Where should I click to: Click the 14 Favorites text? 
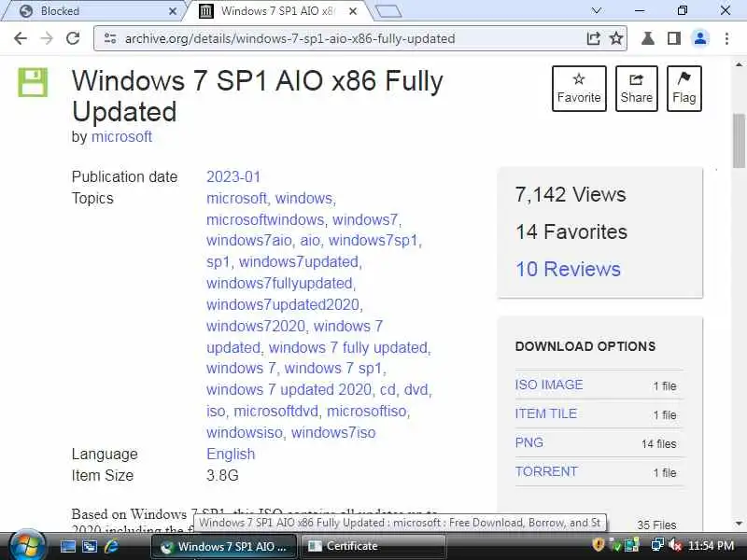click(x=571, y=231)
